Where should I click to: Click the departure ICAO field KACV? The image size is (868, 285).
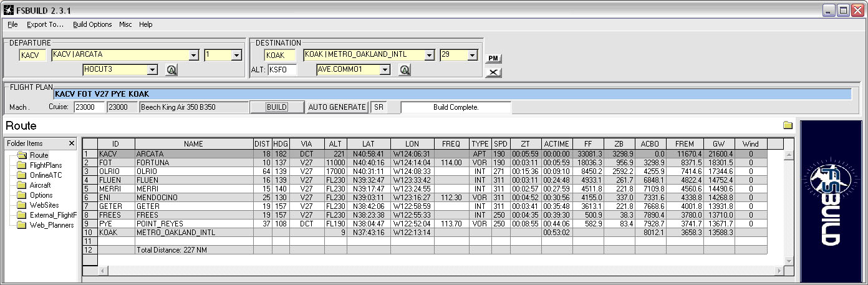(32, 56)
